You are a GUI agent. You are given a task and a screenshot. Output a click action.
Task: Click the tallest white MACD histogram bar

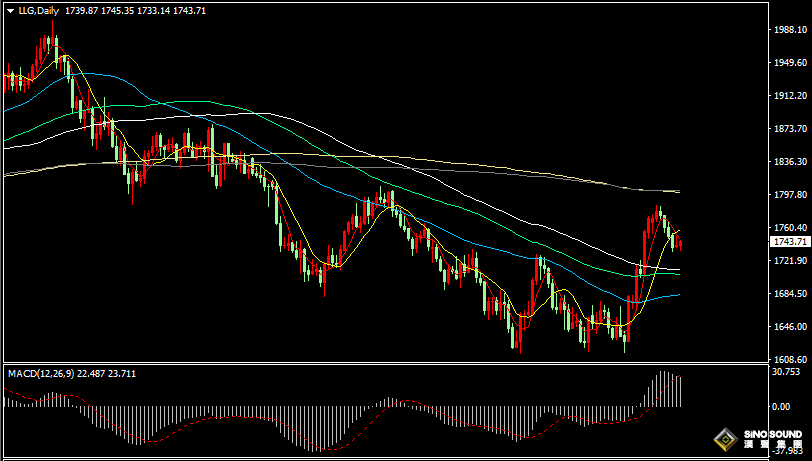pyautogui.click(x=661, y=389)
